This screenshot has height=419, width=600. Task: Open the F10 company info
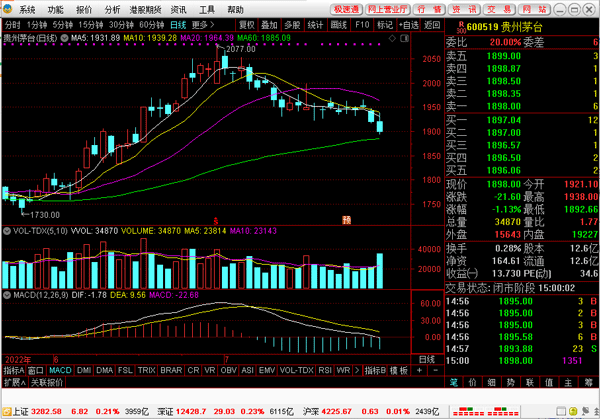click(362, 25)
